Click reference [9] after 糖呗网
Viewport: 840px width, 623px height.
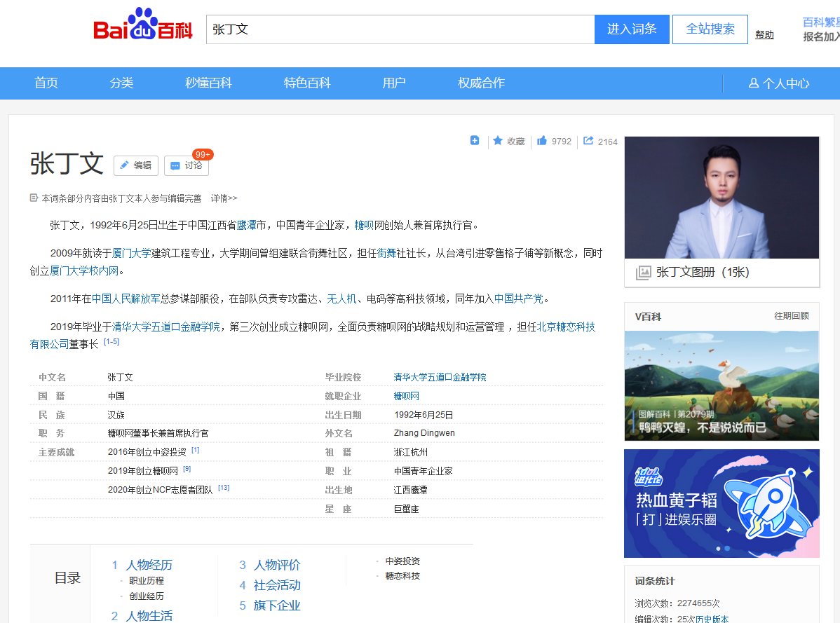187,469
